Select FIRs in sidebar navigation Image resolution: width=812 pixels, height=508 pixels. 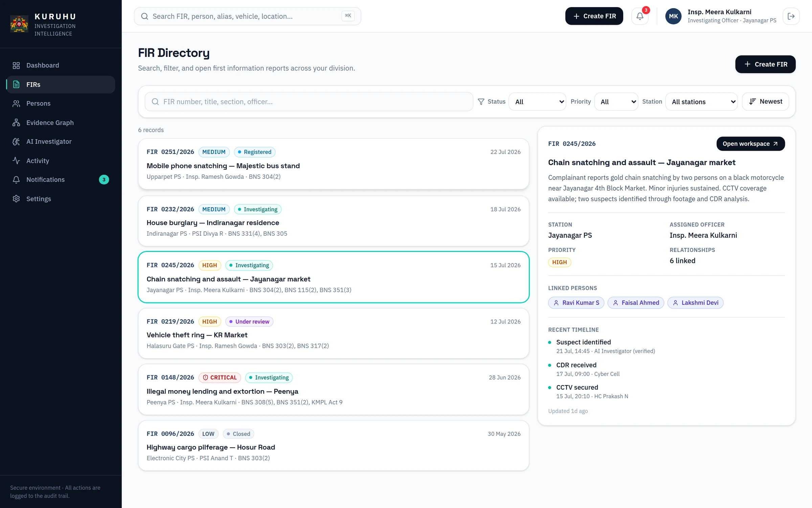[x=61, y=84]
